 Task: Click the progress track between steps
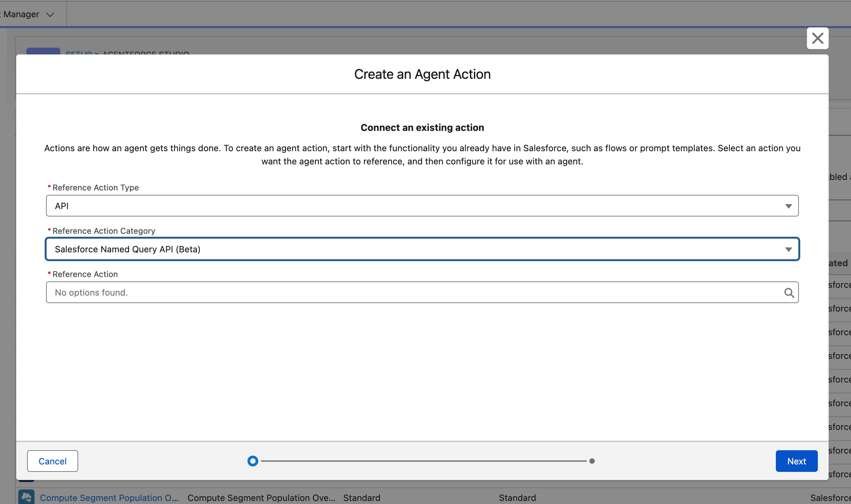click(423, 461)
